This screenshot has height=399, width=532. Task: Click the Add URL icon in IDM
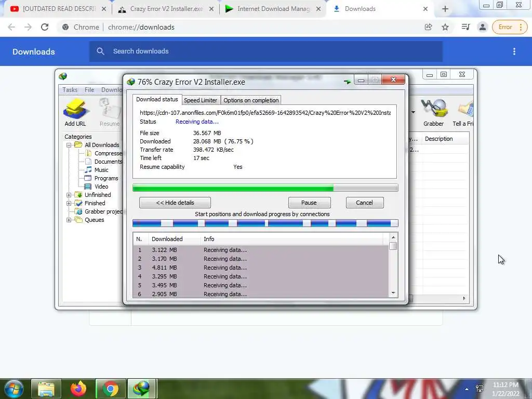pos(75,113)
